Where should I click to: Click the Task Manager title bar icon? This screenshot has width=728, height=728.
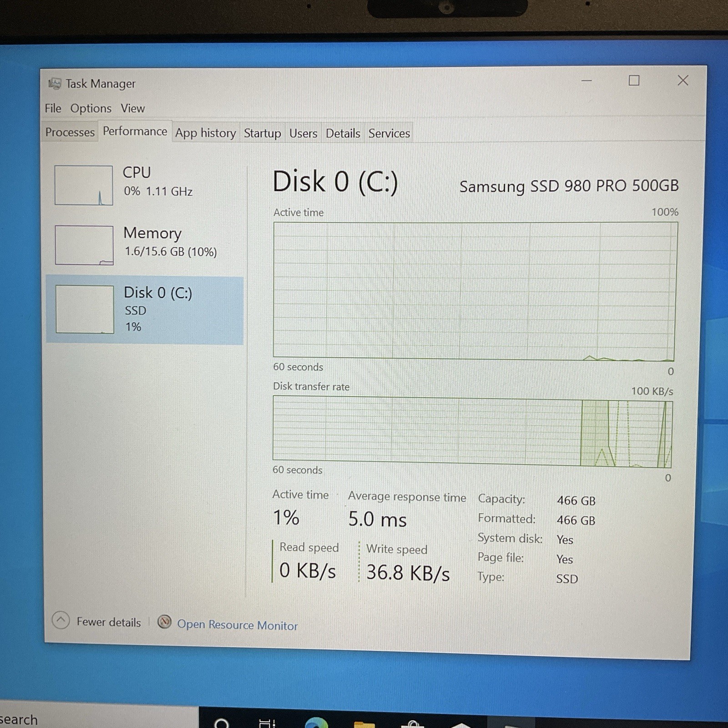55,83
